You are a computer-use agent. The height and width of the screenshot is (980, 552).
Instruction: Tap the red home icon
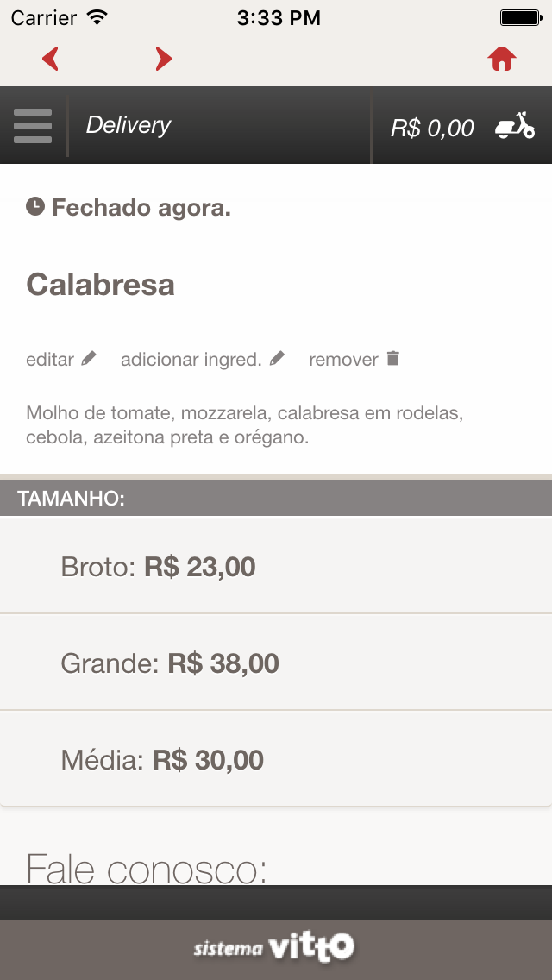tap(501, 58)
